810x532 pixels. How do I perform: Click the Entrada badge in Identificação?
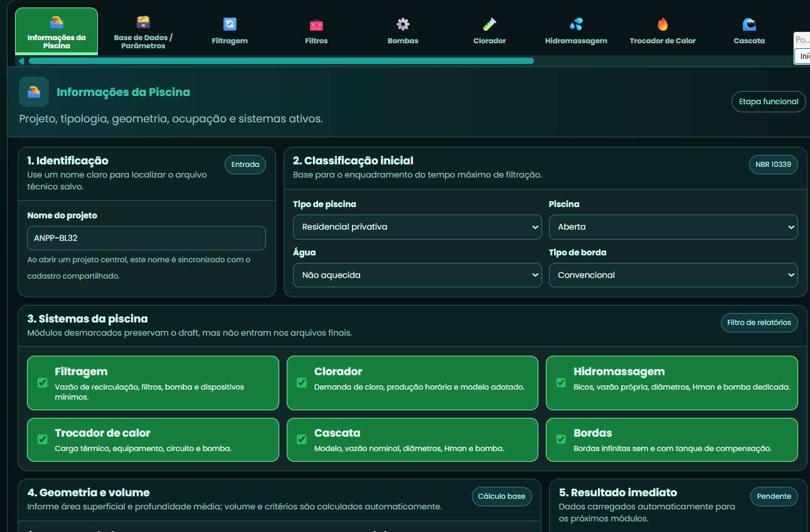pos(245,164)
